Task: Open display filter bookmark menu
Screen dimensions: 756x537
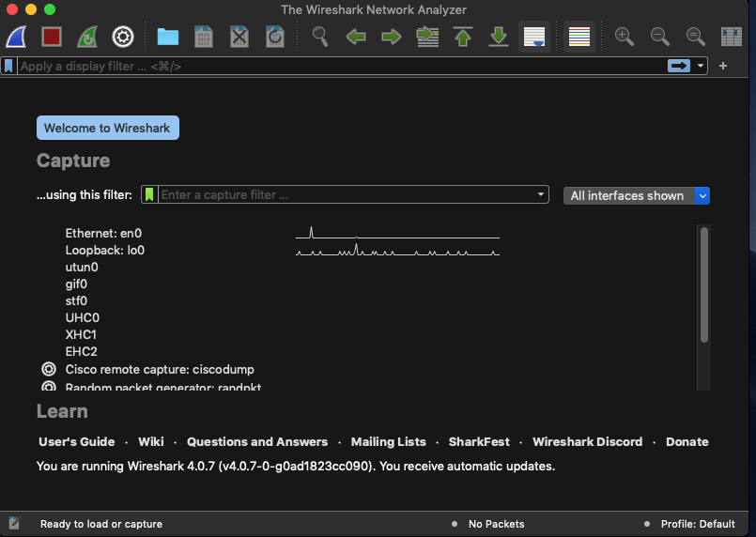Action: [x=8, y=66]
